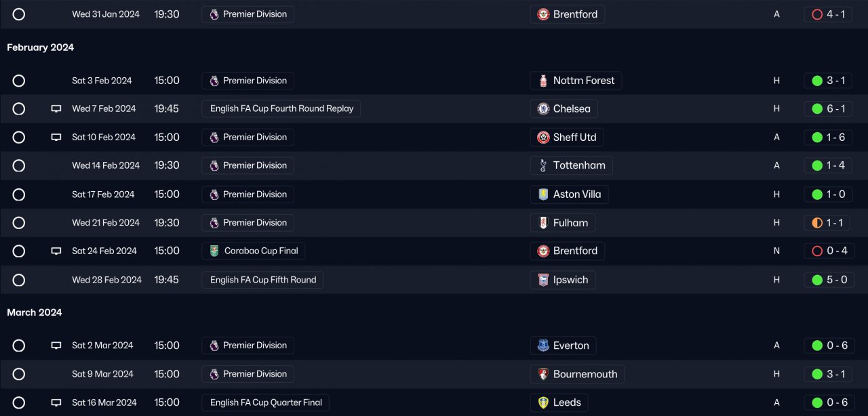Select radio circle for Wed 21 Feb fixture

click(x=19, y=223)
